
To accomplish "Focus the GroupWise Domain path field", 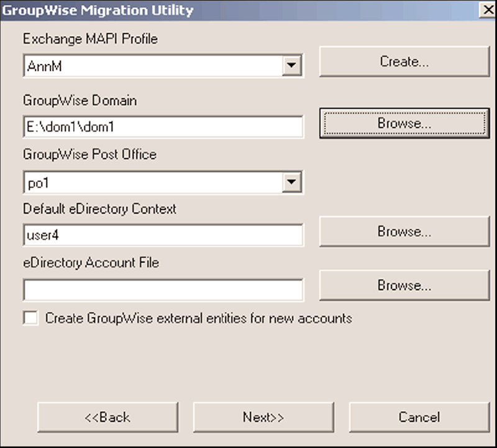I will click(163, 127).
